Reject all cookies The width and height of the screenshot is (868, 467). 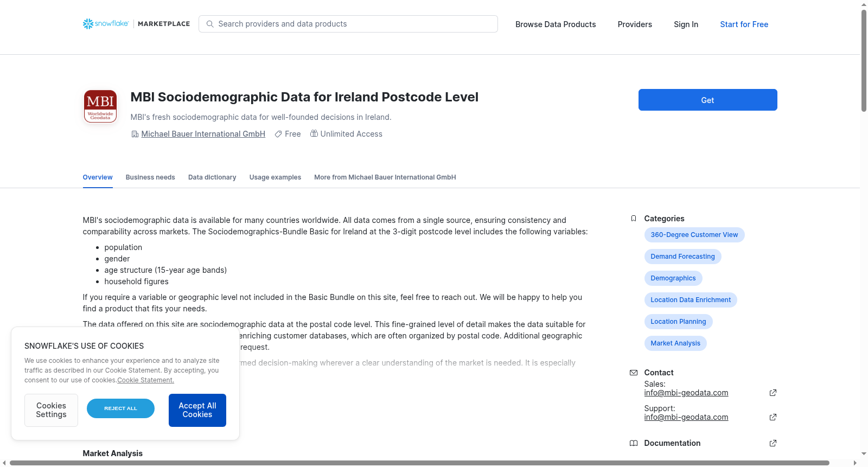click(x=120, y=408)
